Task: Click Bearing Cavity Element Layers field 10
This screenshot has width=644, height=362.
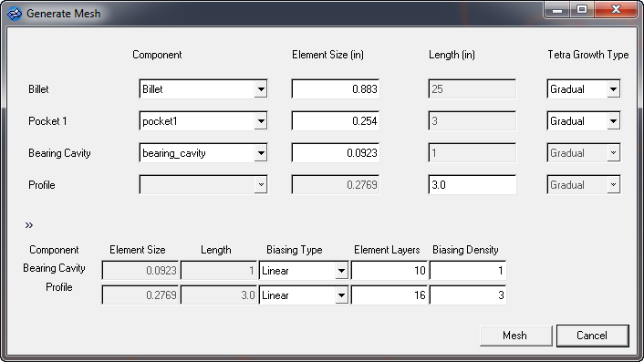Action: point(390,271)
